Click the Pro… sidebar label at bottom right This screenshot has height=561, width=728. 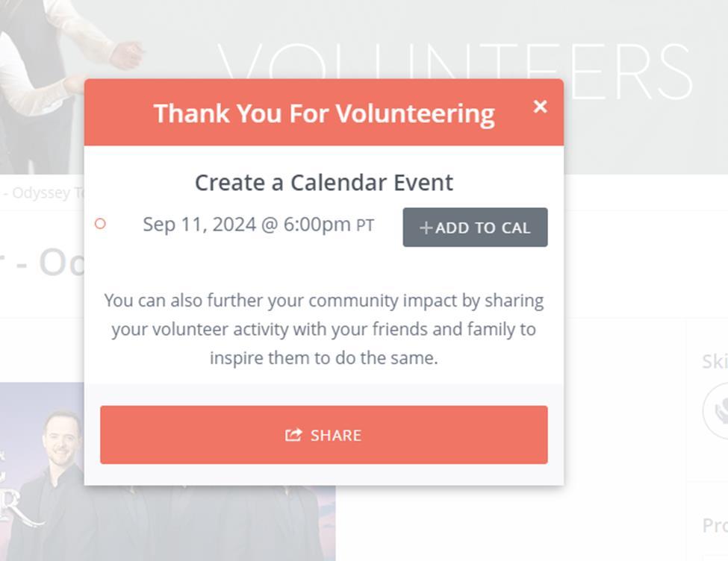[x=715, y=525]
